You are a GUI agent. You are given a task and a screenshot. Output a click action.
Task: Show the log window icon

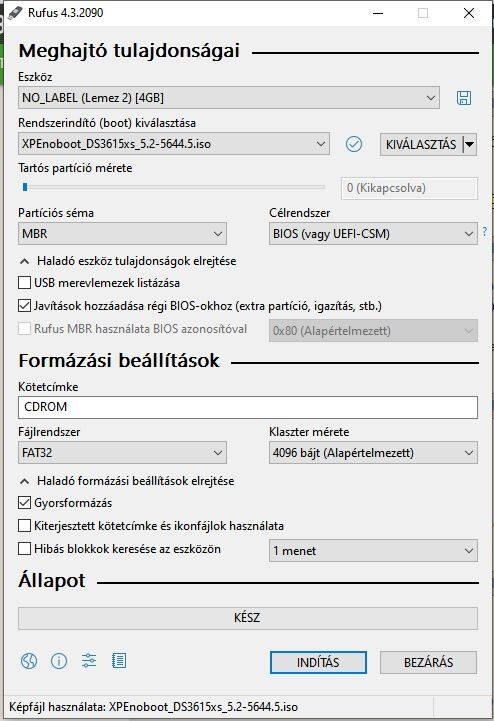[119, 661]
